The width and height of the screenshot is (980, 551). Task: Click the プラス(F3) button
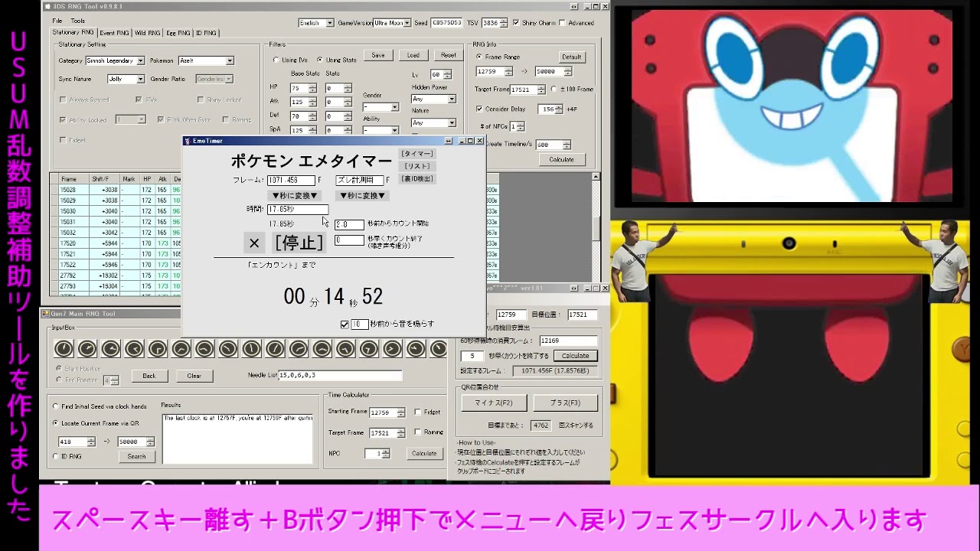click(565, 403)
